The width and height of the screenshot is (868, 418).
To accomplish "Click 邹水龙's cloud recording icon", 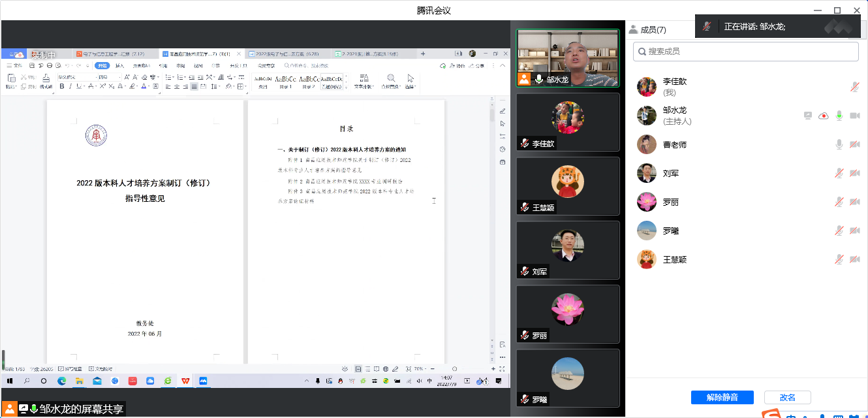I will 824,116.
